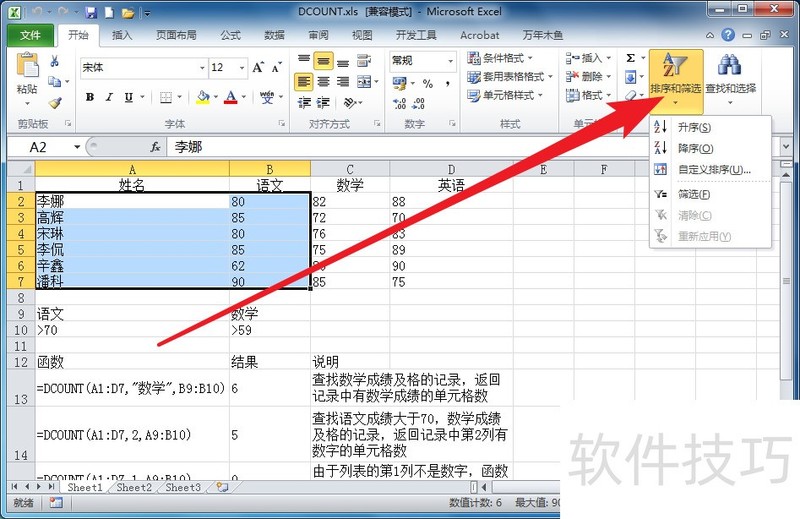Select the Format Painter brush

point(55,103)
